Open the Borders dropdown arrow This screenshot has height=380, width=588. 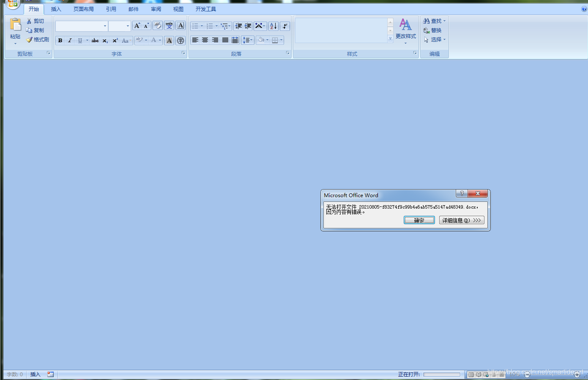tap(281, 41)
